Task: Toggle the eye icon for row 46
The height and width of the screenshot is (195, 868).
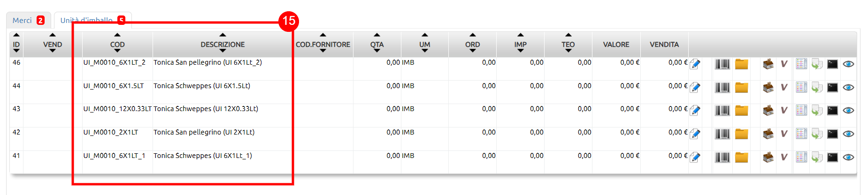Action: pos(848,64)
